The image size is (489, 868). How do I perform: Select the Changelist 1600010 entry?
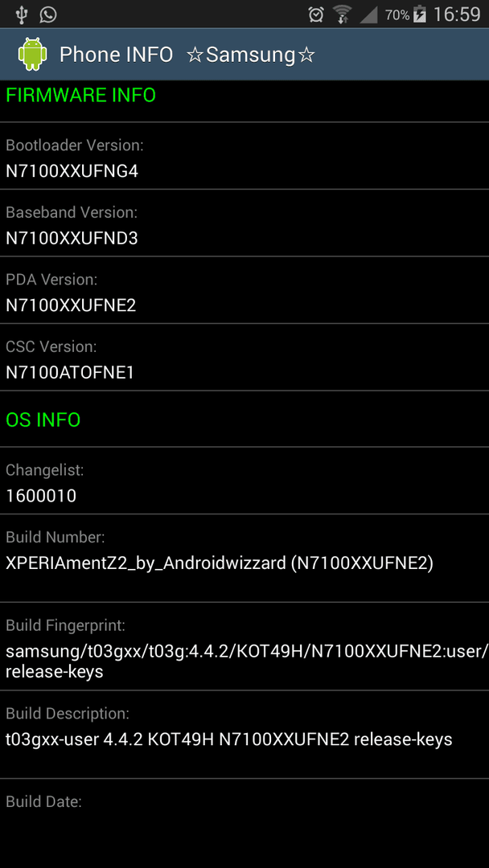[x=244, y=481]
